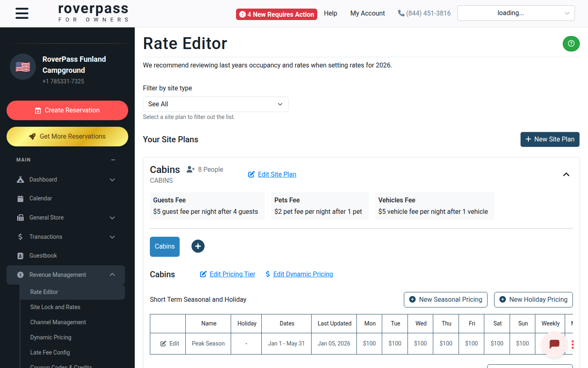Open the Filter by site type dropdown
This screenshot has width=588, height=368.
216,104
